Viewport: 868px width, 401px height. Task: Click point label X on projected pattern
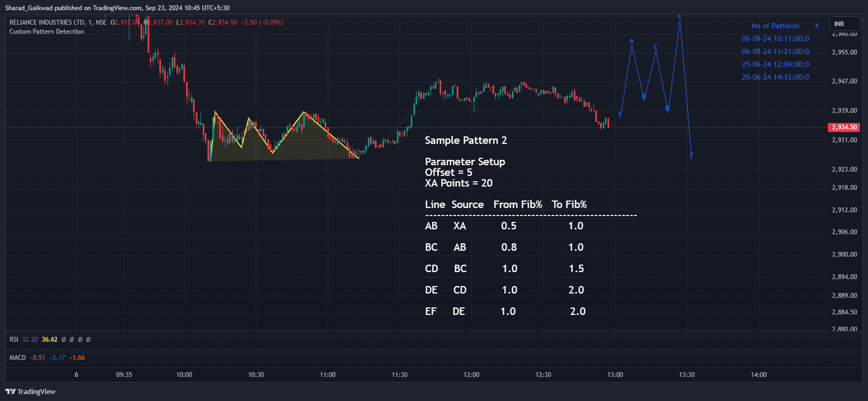coord(620,114)
